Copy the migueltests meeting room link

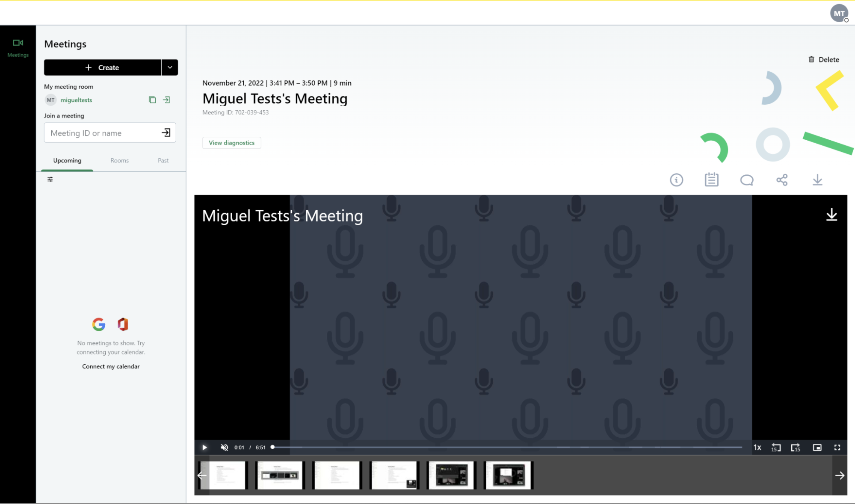pyautogui.click(x=152, y=100)
